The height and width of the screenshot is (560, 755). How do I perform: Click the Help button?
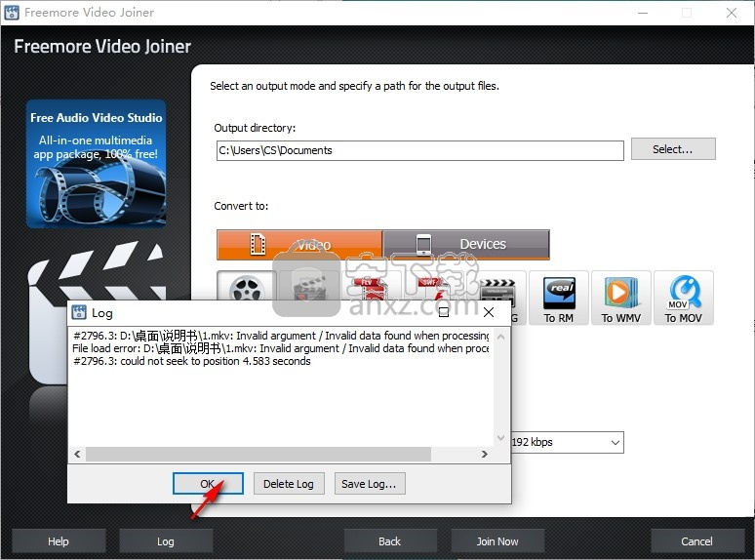tap(59, 541)
